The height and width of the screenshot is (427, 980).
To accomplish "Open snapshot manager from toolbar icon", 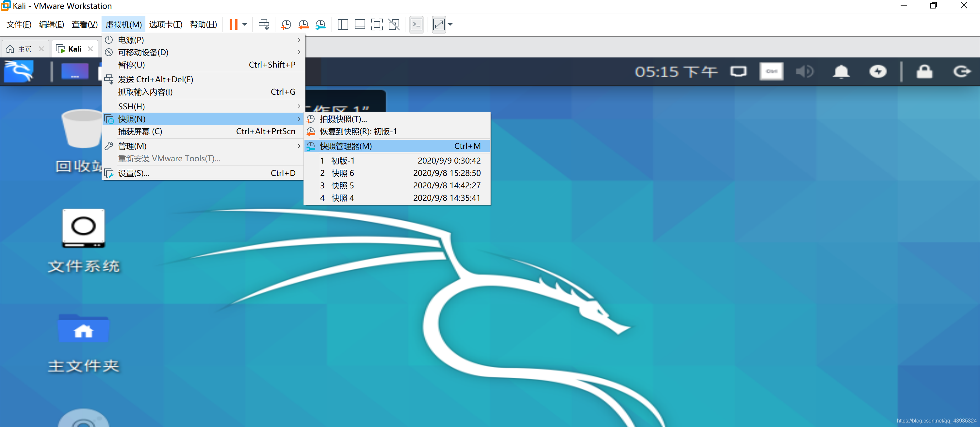I will click(321, 25).
